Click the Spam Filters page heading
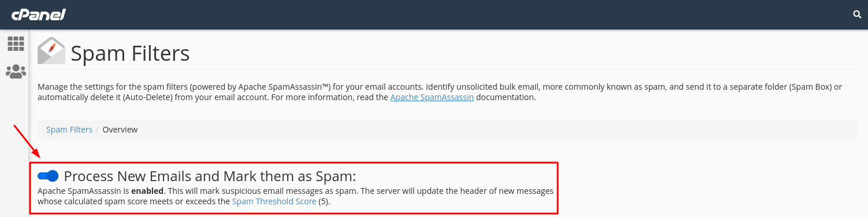This screenshot has width=868, height=217. [130, 54]
